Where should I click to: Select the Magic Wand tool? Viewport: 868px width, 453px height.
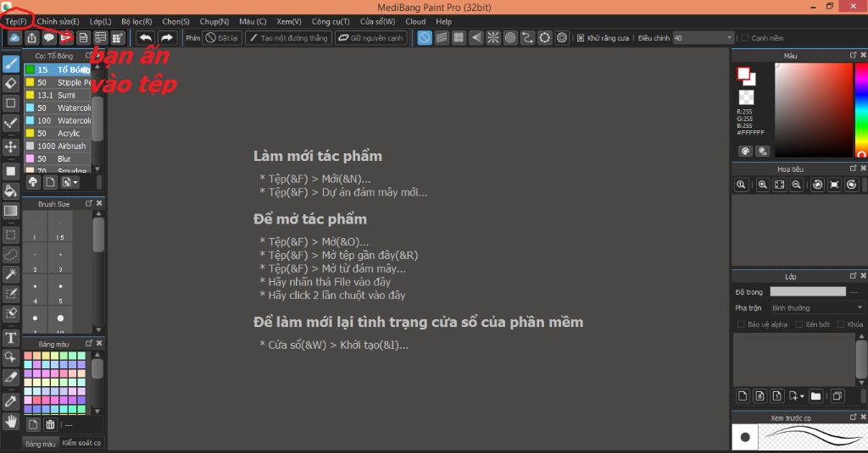click(x=10, y=273)
